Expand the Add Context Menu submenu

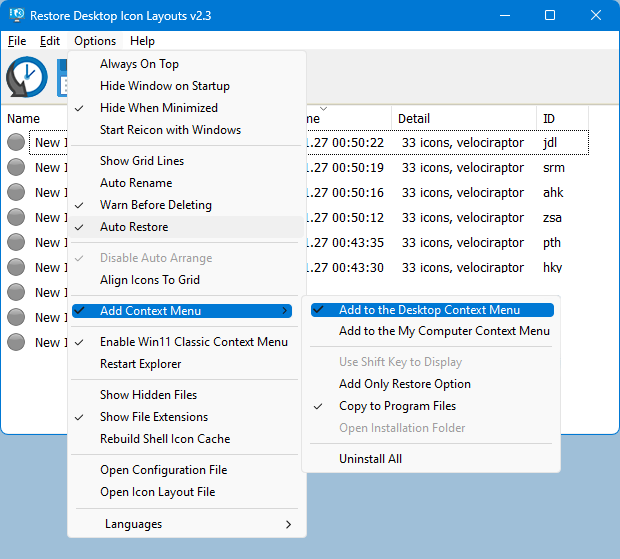182,311
